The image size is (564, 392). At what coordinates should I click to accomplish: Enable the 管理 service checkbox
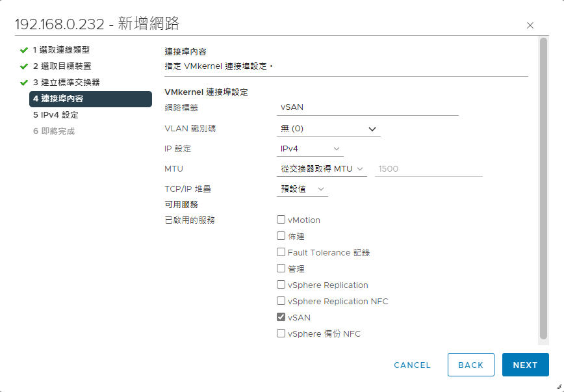point(281,268)
